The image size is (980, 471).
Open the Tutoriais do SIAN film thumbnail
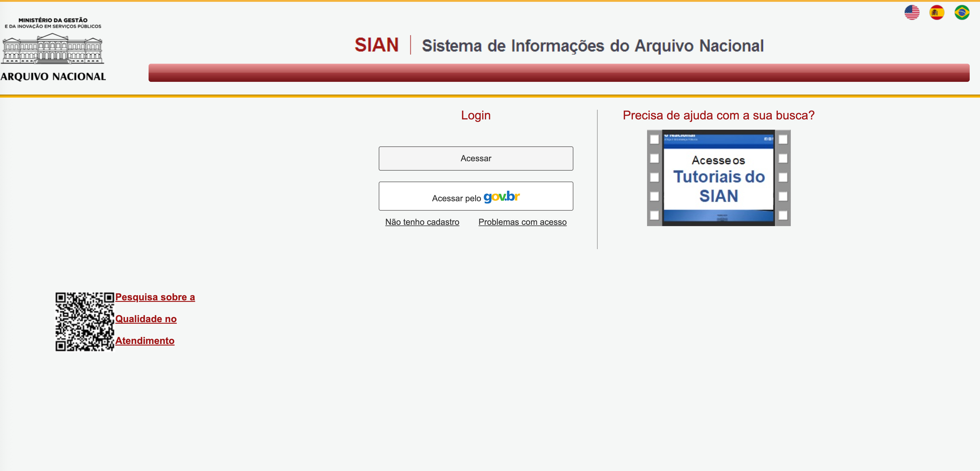[718, 178]
